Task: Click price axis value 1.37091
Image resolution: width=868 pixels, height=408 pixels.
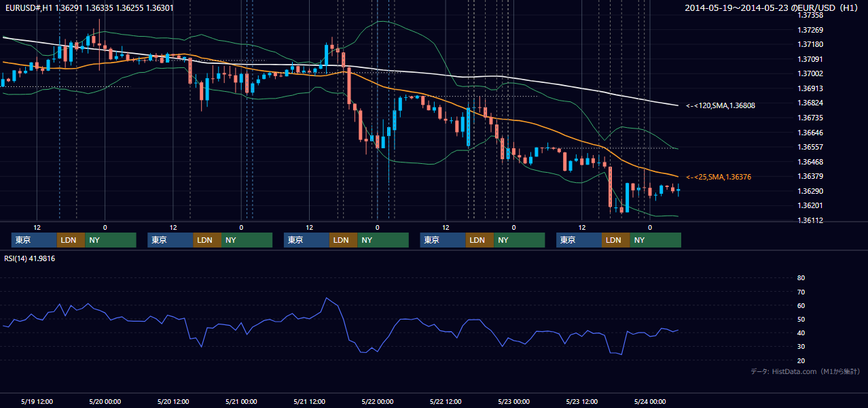Action: 810,59
